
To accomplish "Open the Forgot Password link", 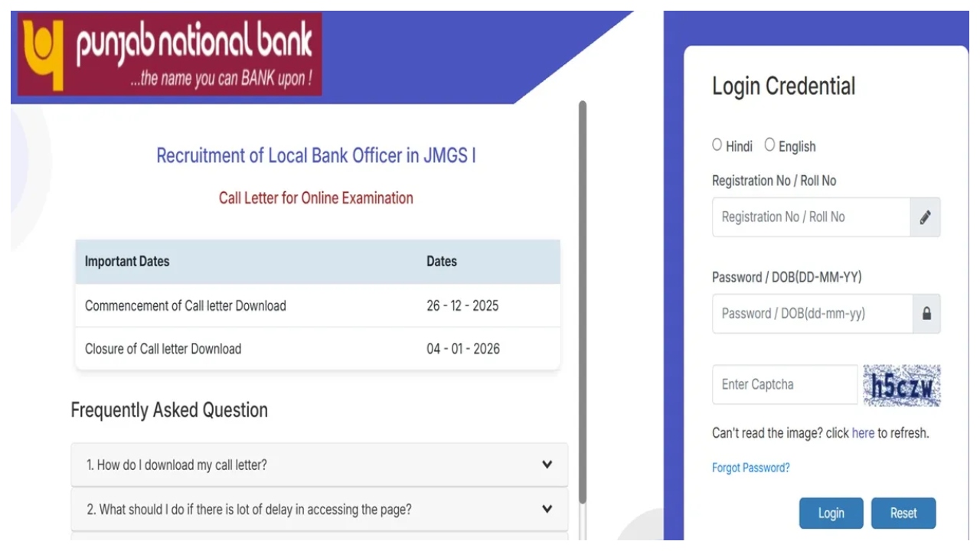I will tap(750, 468).
